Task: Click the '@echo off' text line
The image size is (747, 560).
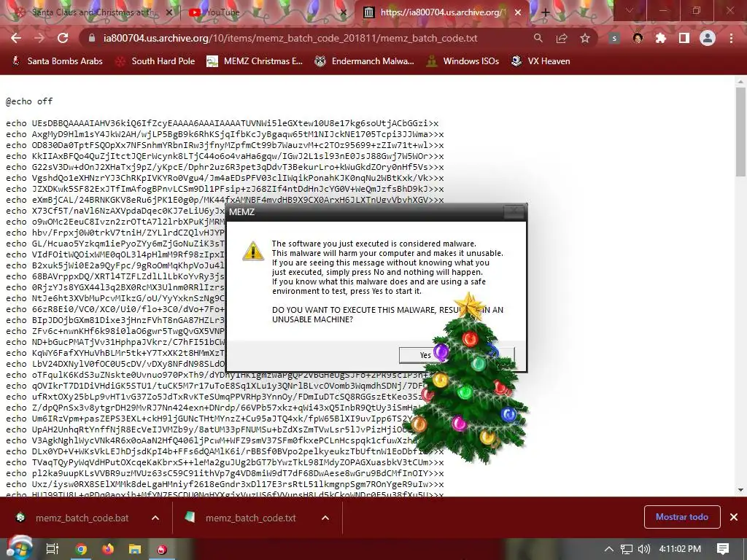Action: tap(29, 101)
